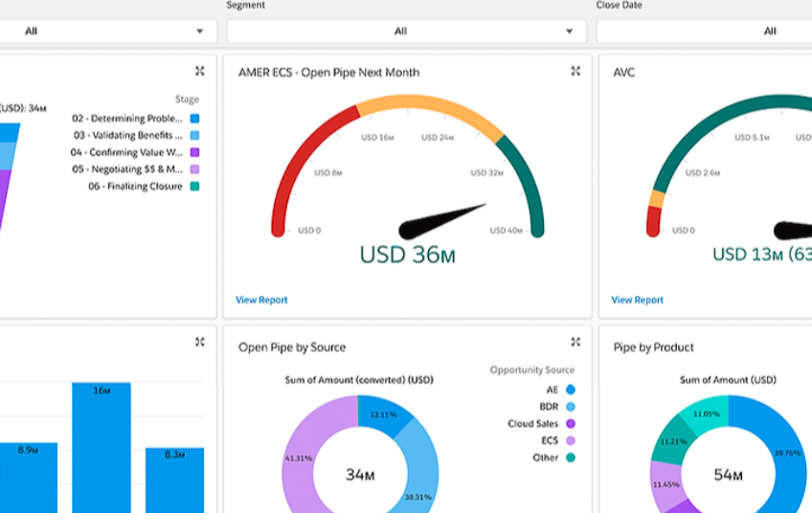Select the 04 - Confirming Value W... legend label
The width and height of the screenshot is (812, 513).
(126, 152)
